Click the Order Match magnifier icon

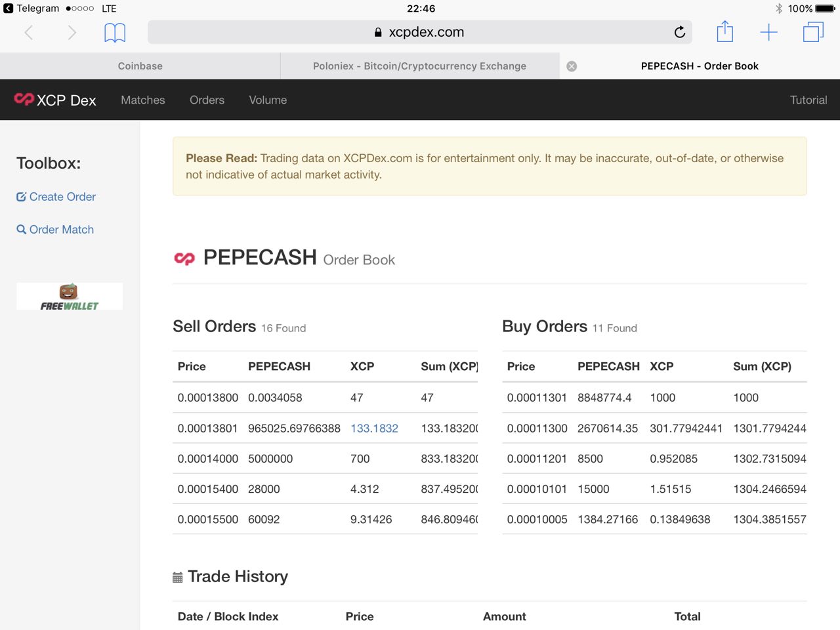[22, 230]
